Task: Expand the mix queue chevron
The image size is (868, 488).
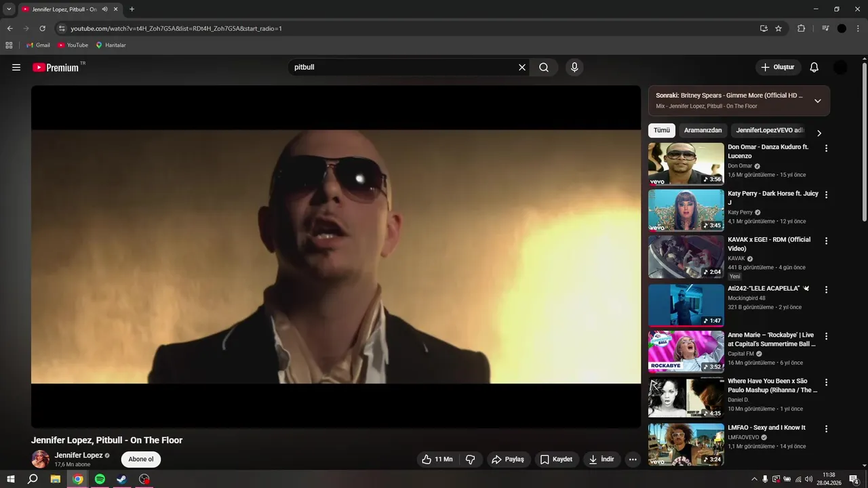Action: point(818,101)
